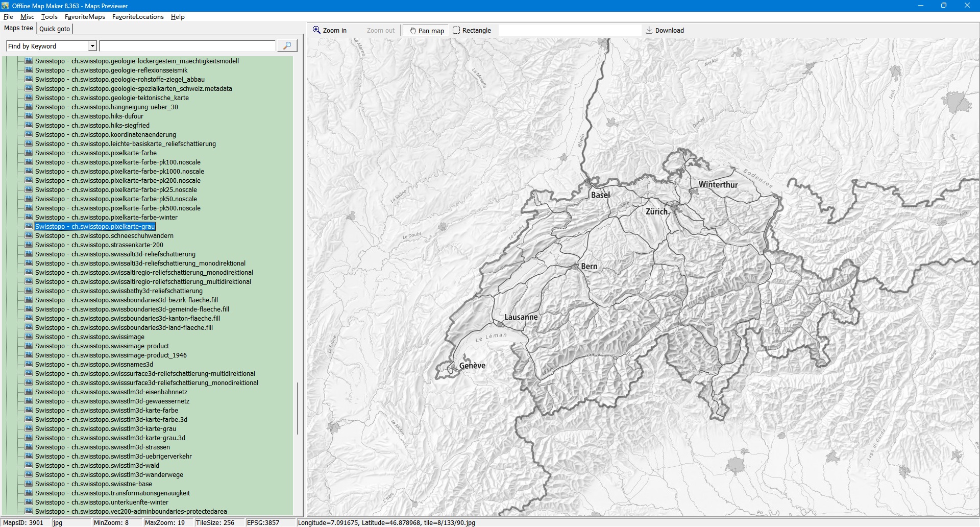The width and height of the screenshot is (980, 527).
Task: Click the map icon beside hiks-dufour entry
Action: (29, 116)
